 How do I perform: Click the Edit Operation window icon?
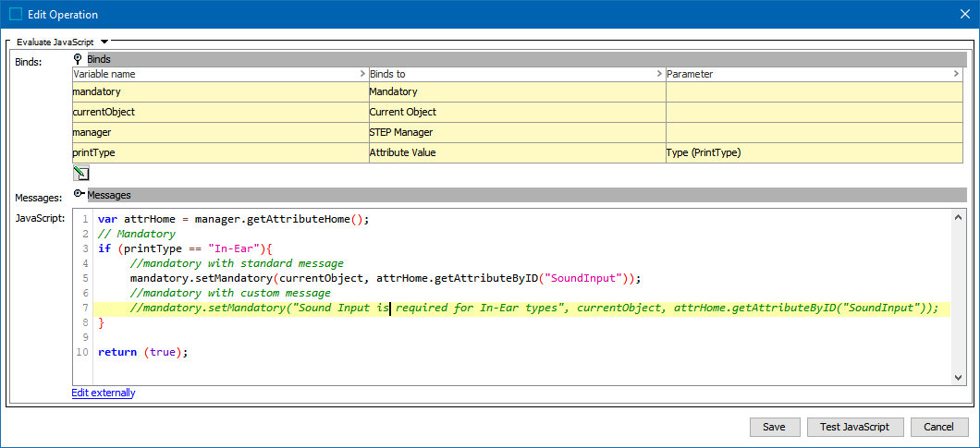pyautogui.click(x=16, y=14)
